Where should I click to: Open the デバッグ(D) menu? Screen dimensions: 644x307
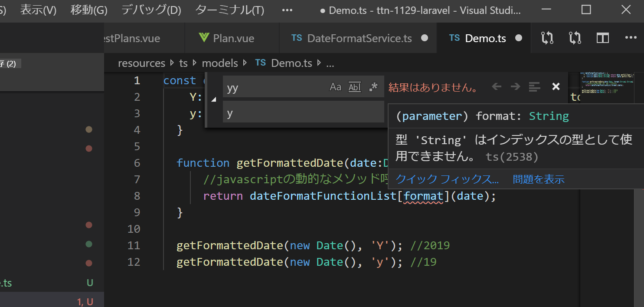(x=151, y=10)
